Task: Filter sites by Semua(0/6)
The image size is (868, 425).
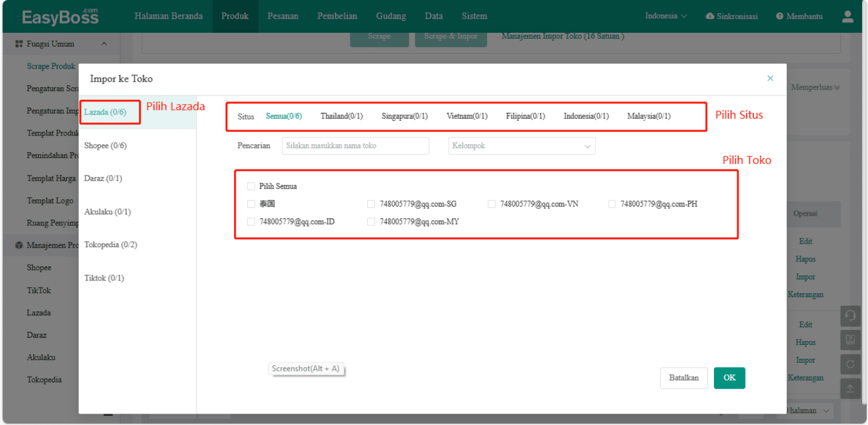Action: tap(284, 116)
